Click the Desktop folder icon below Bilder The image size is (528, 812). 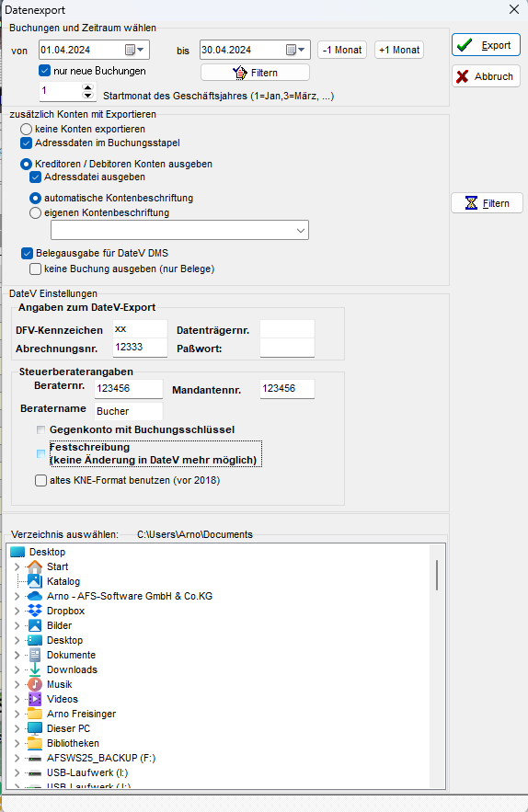35,640
